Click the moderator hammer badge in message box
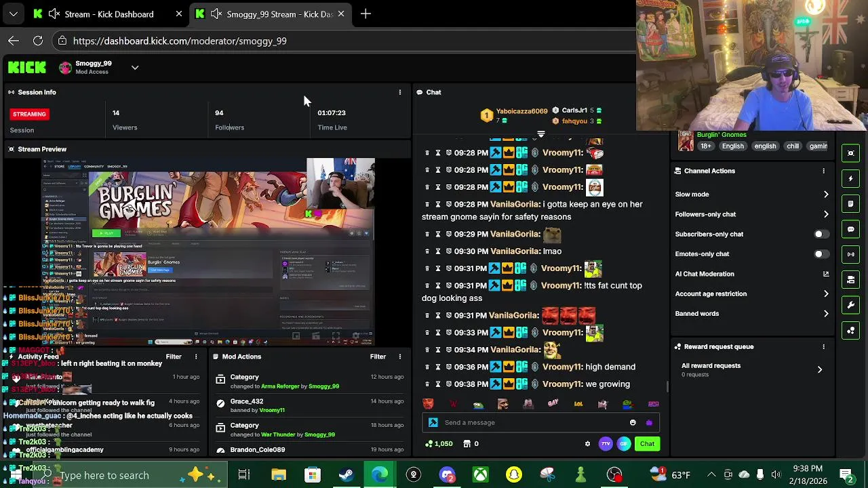 tap(434, 422)
